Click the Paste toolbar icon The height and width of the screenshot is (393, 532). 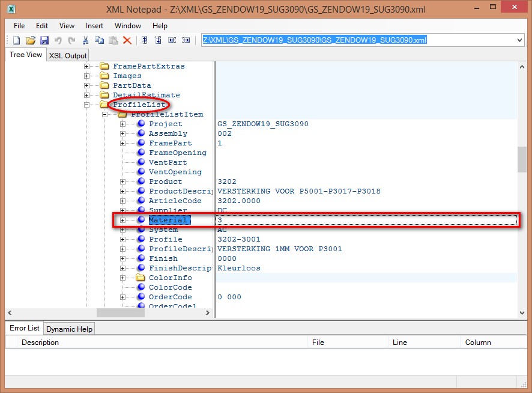(x=113, y=40)
